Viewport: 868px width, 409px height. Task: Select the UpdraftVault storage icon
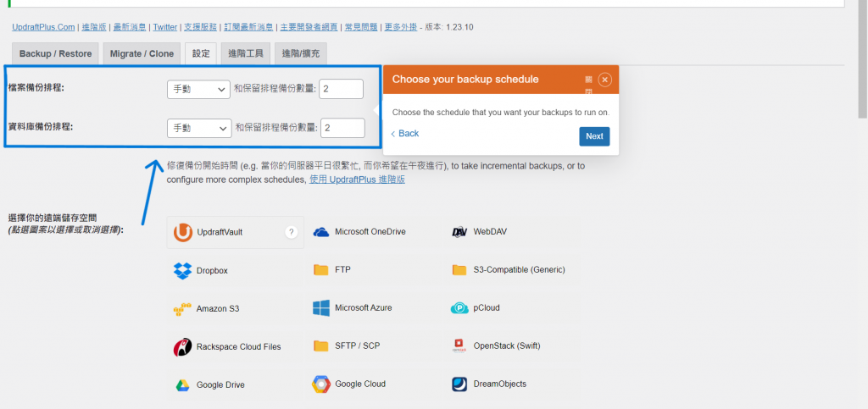[183, 232]
